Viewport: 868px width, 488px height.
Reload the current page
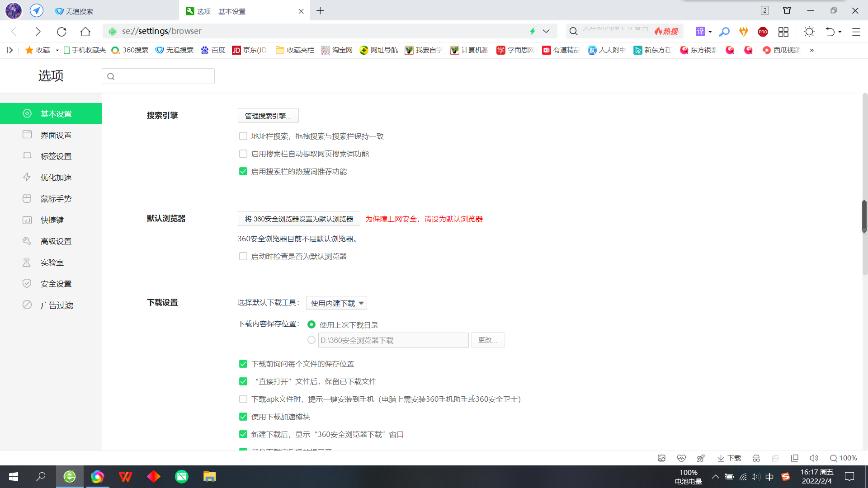click(x=61, y=31)
